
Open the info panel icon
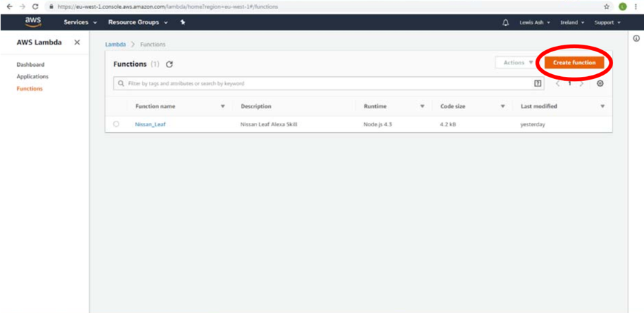[636, 38]
